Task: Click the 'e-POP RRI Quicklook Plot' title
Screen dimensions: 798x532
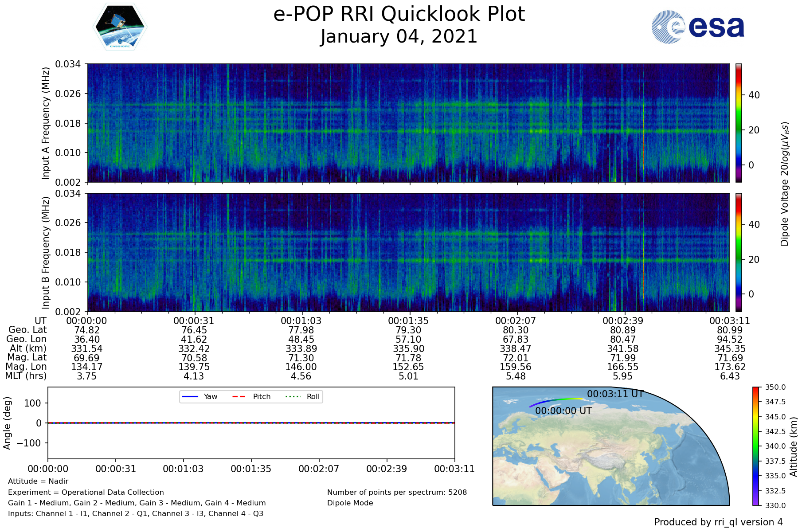Action: tap(399, 14)
